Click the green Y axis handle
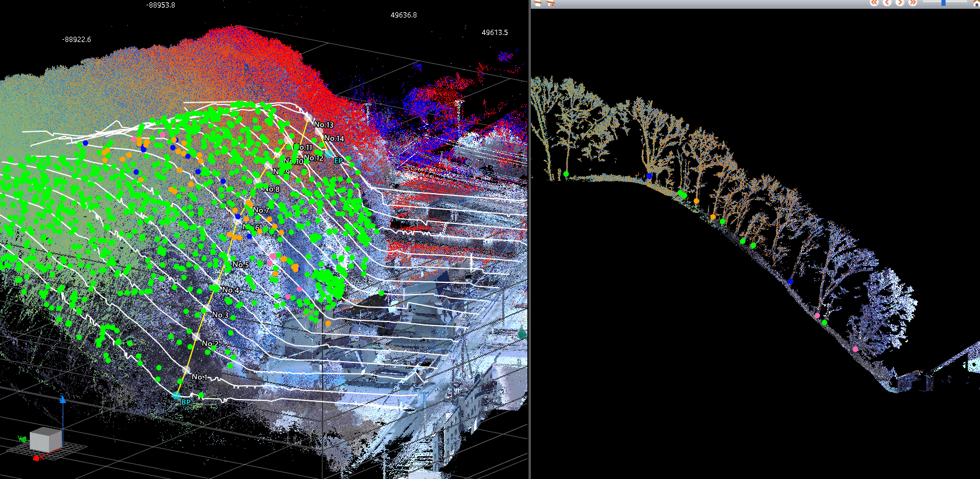This screenshot has height=479, width=980. click(x=22, y=439)
